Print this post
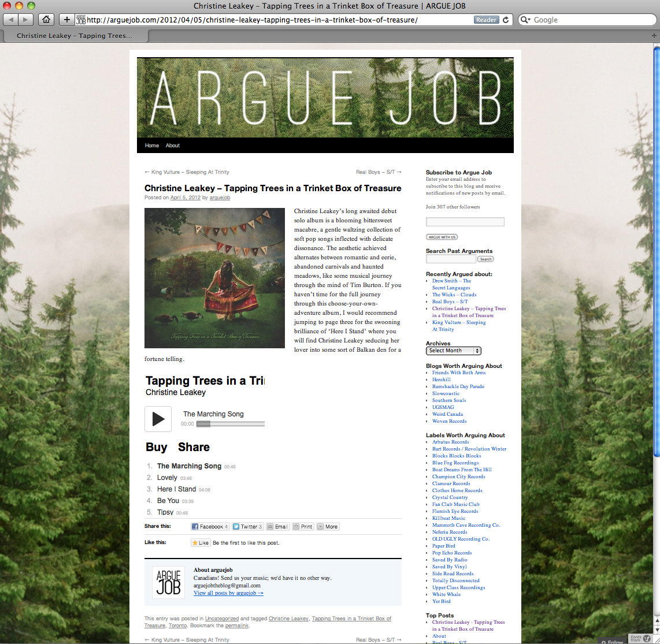660x644 pixels. pos(303,526)
